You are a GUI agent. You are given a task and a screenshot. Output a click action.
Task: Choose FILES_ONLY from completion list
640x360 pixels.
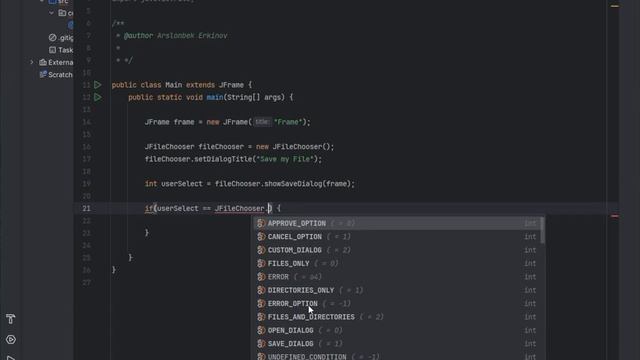(398, 263)
